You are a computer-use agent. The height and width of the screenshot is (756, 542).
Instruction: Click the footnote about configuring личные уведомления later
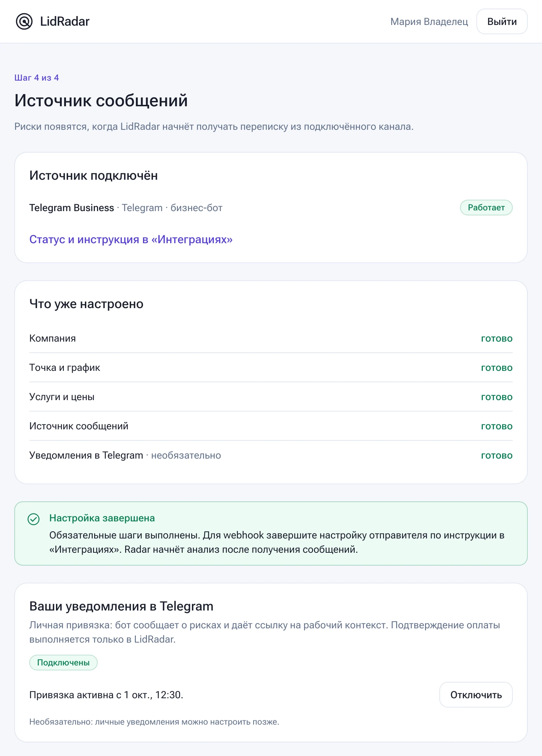(x=154, y=722)
